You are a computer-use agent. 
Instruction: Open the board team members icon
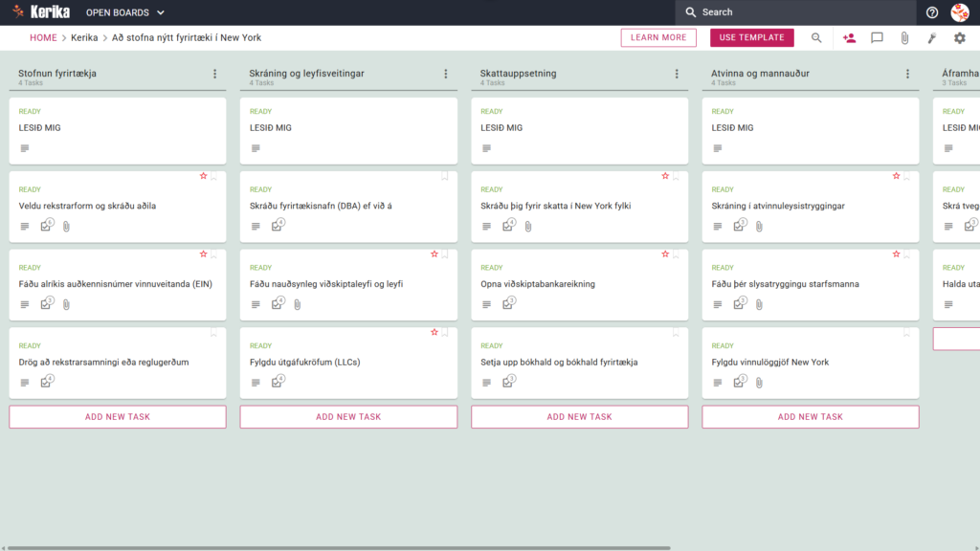tap(849, 38)
